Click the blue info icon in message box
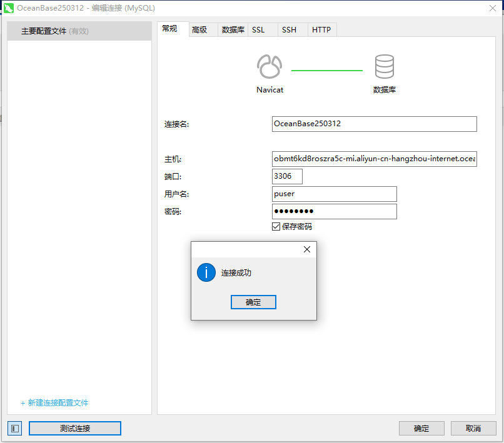This screenshot has width=504, height=443. [x=206, y=272]
